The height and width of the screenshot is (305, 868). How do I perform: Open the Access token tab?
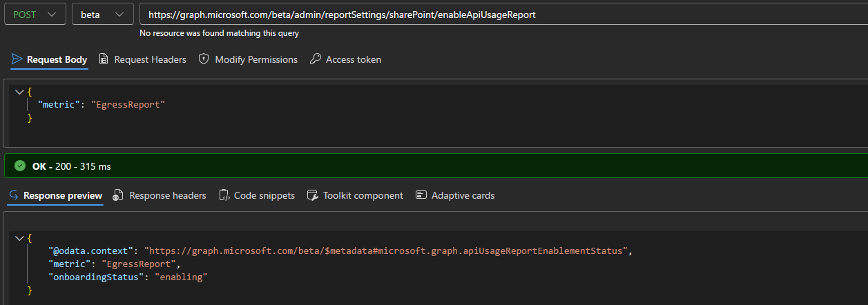pyautogui.click(x=345, y=59)
